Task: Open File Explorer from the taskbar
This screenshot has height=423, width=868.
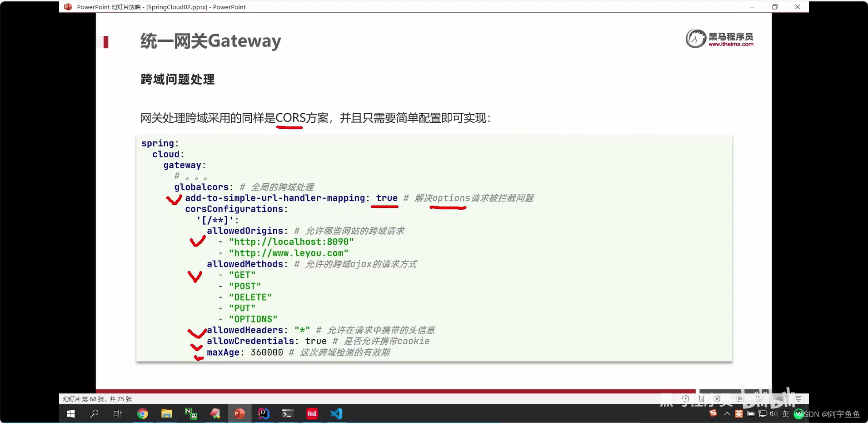Action: (x=167, y=413)
